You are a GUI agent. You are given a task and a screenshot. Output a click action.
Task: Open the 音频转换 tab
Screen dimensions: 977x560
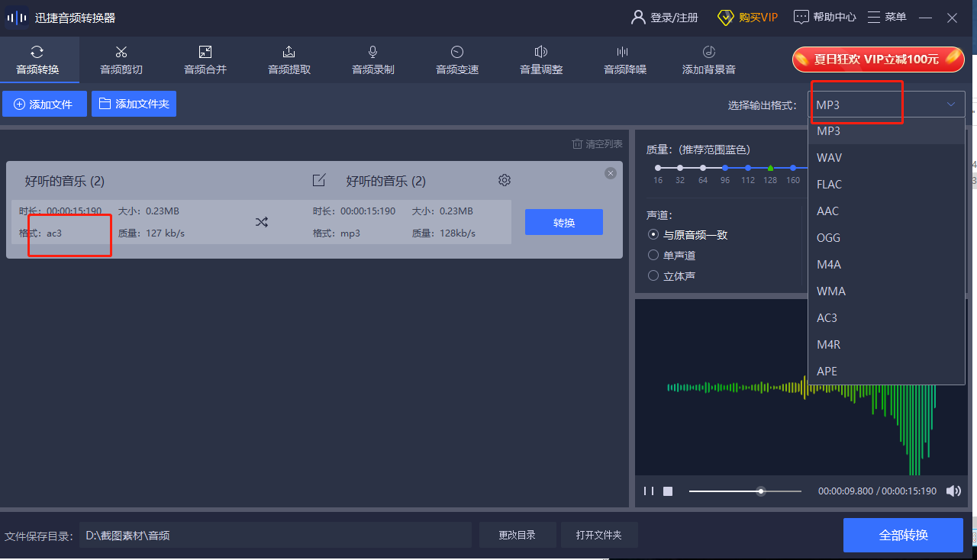tap(39, 60)
